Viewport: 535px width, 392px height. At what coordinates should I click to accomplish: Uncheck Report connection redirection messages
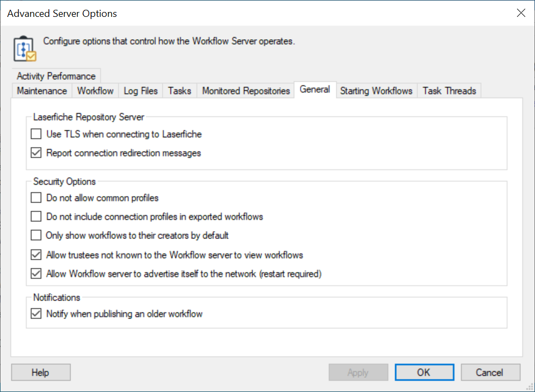[x=36, y=153]
